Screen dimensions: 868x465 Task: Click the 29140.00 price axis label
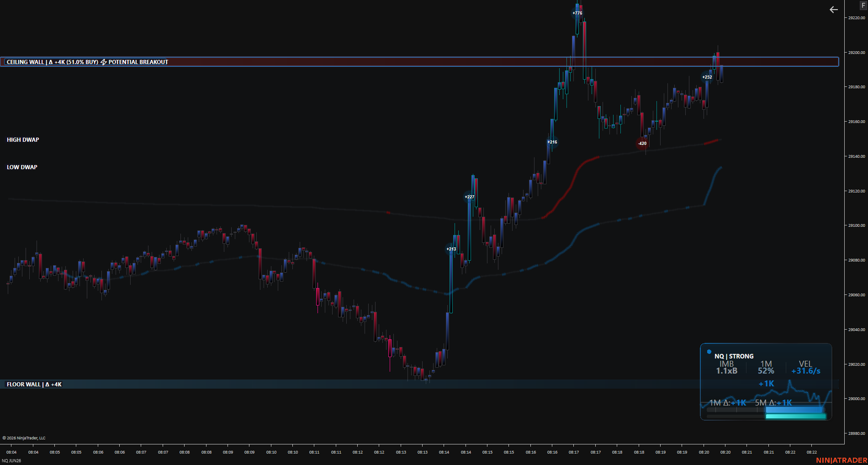(857, 156)
